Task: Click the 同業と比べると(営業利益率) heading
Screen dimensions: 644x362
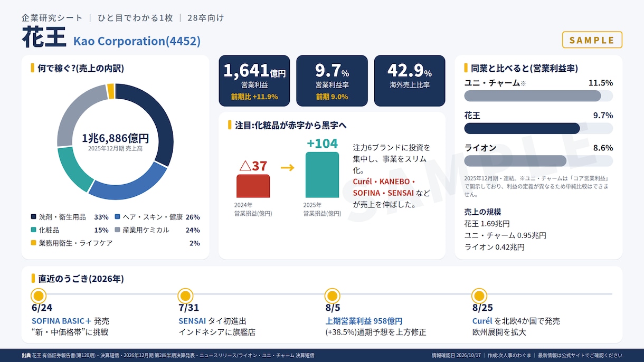Action: (x=524, y=68)
